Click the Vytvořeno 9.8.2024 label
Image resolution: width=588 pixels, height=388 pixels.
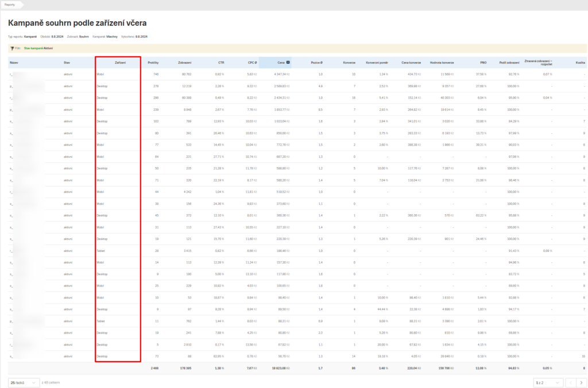pyautogui.click(x=134, y=37)
